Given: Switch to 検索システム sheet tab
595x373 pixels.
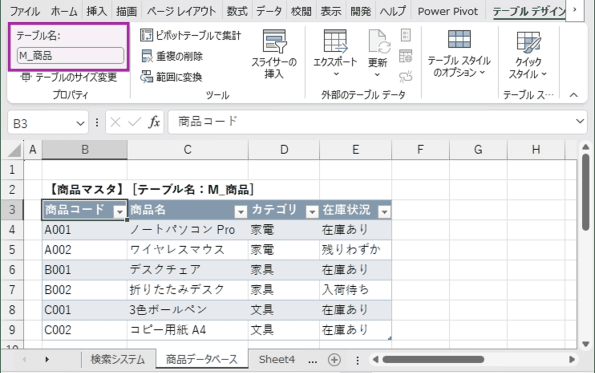Looking at the screenshot, I should coord(118,359).
